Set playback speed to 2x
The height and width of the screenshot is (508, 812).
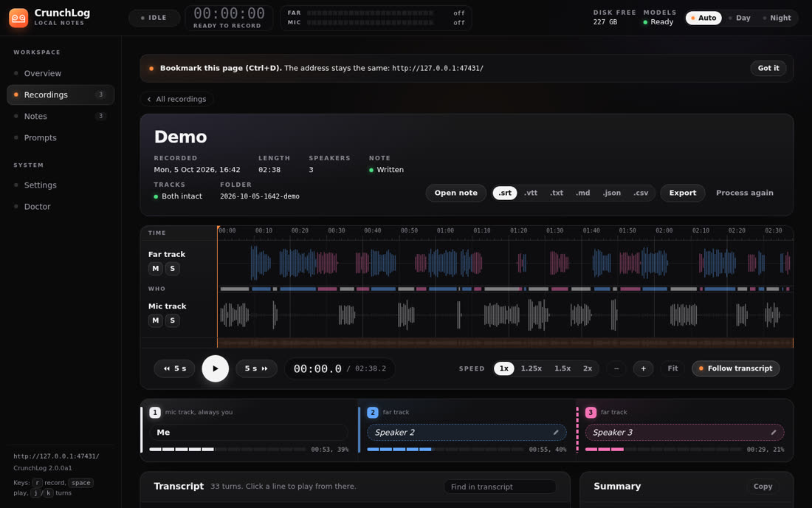point(588,368)
